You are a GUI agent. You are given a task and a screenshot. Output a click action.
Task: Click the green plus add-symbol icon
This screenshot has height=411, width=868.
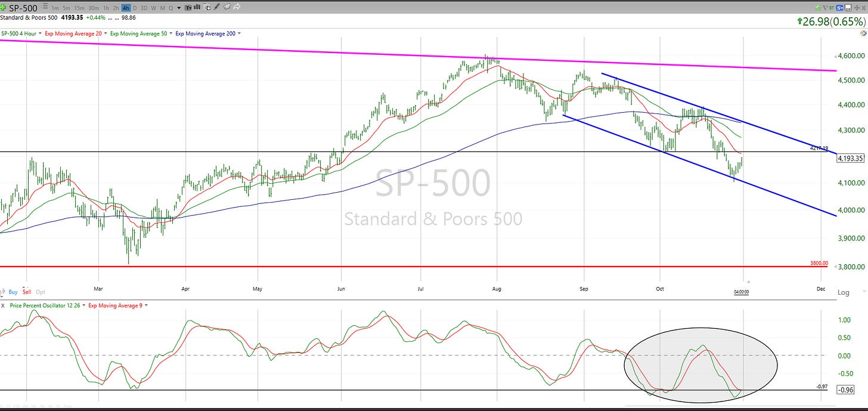[3, 8]
